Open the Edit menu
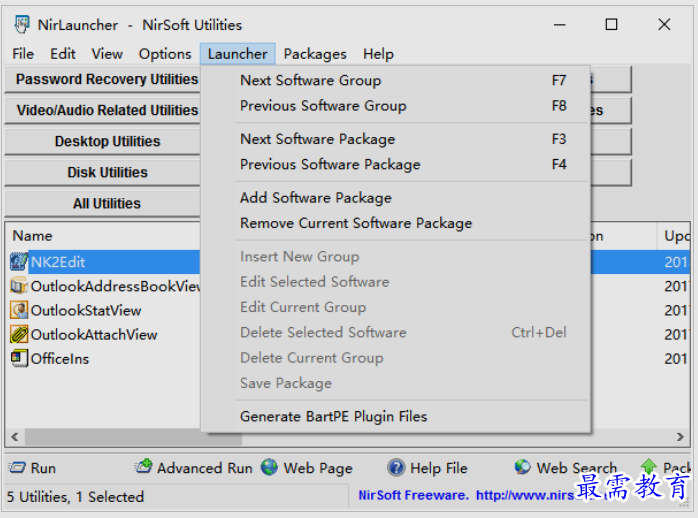 (x=63, y=54)
